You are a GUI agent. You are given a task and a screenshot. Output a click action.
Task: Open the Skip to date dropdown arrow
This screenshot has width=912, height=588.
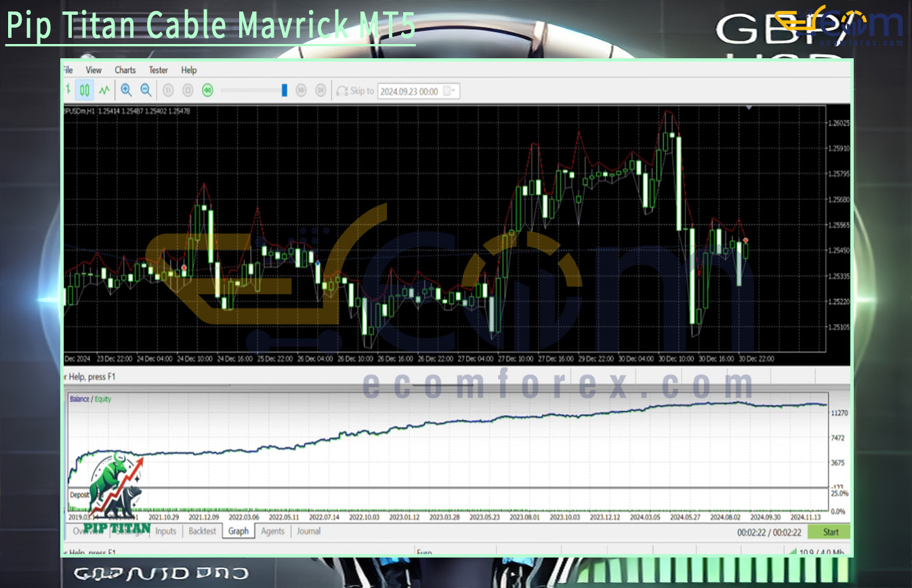(454, 91)
